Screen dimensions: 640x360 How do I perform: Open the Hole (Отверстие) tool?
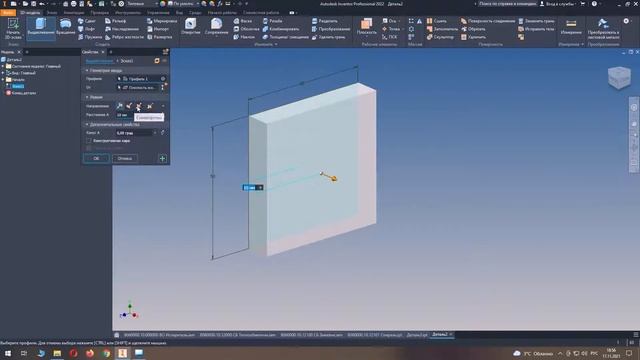pyautogui.click(x=191, y=27)
